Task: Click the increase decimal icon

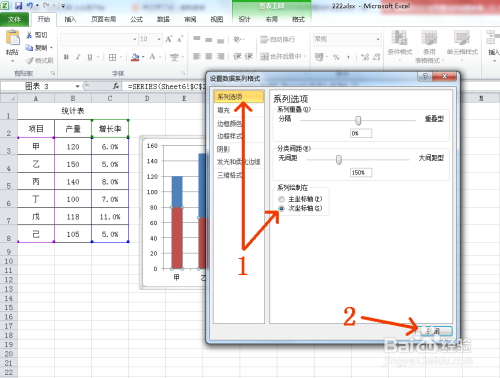Action: [365, 57]
